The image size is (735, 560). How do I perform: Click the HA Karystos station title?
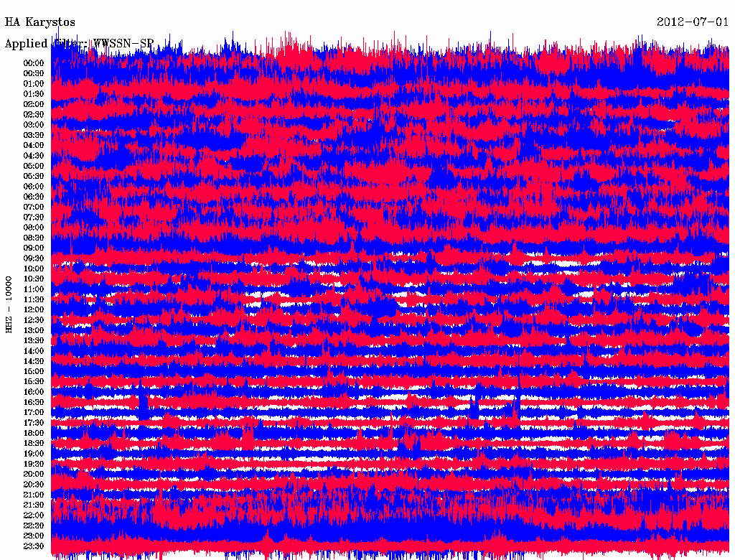[40, 22]
